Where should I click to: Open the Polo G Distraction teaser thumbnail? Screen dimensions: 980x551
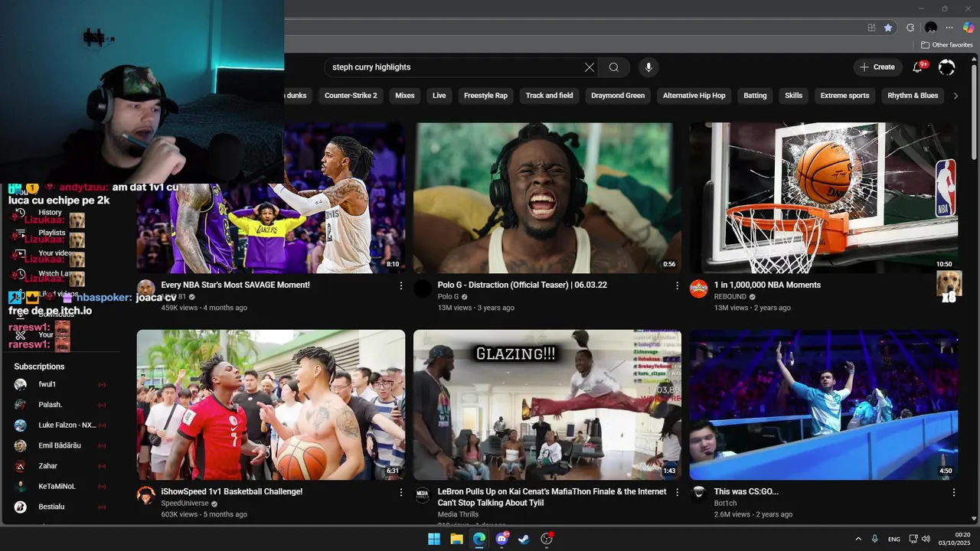click(547, 197)
